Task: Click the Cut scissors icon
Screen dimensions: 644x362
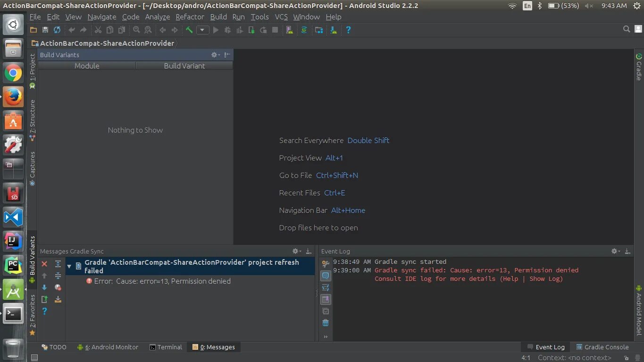Action: [98, 30]
